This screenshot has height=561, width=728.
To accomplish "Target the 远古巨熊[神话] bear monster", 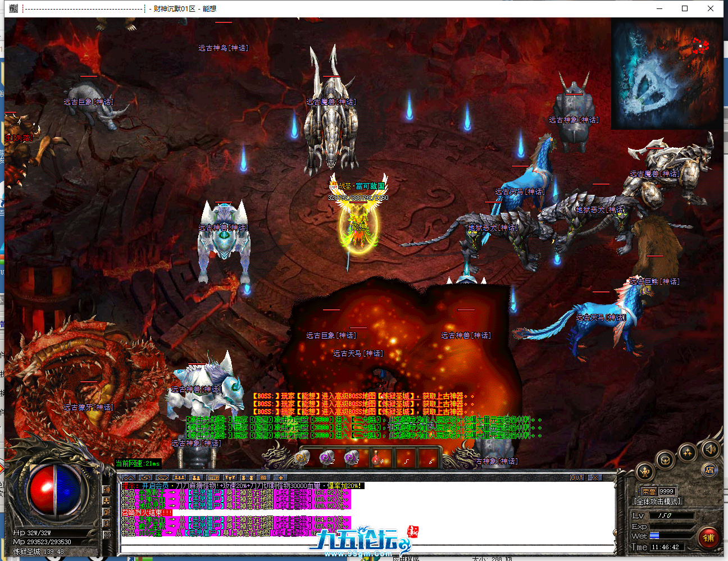I will (655, 247).
